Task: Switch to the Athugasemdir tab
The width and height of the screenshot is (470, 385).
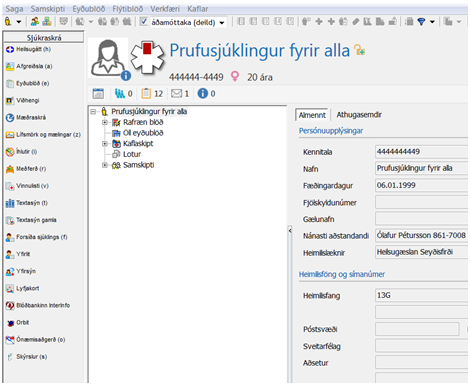Action: click(x=359, y=115)
